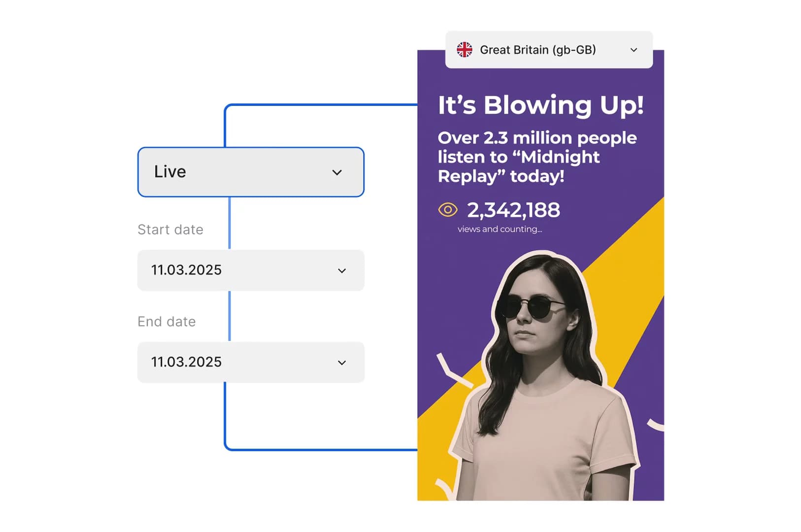Click the End date value 11.03.2025
Viewport: 801px width, 532px height.
pos(186,362)
